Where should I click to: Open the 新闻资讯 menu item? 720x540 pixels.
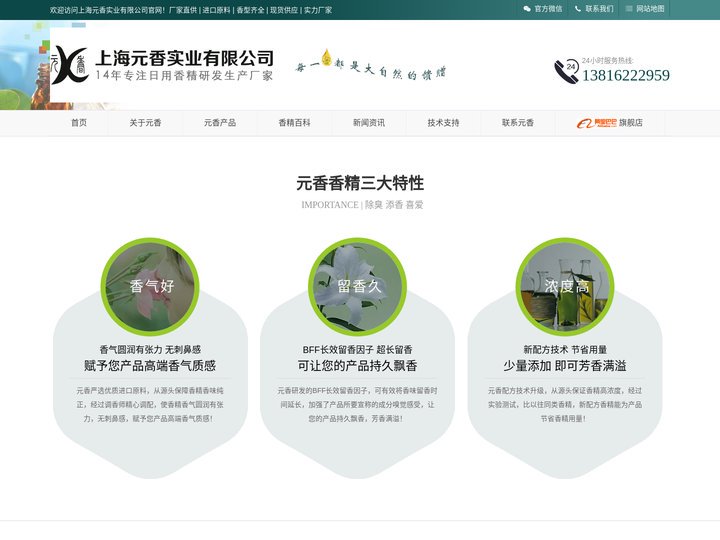[369, 123]
